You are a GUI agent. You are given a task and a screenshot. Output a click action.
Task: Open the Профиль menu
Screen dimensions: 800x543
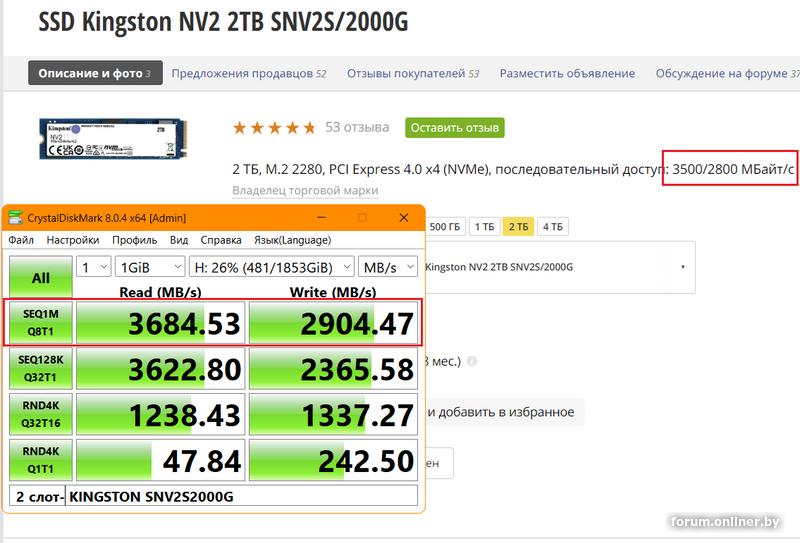click(x=135, y=240)
